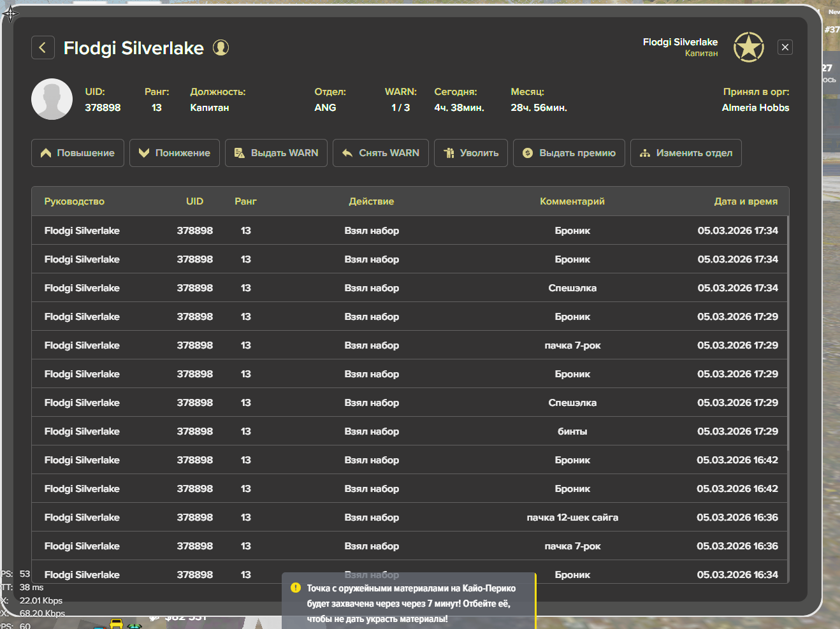This screenshot has height=629, width=840.
Task: Click the Комментарий column header
Action: (572, 201)
